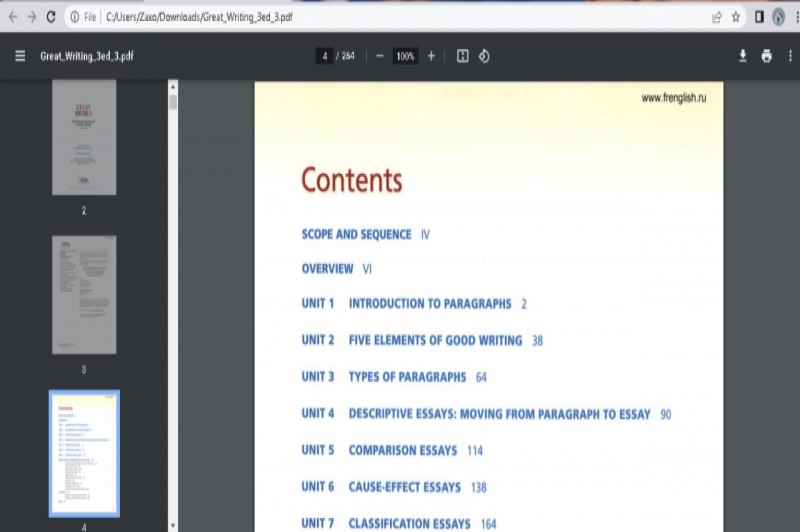Click the zoom out minus button

coord(379,56)
